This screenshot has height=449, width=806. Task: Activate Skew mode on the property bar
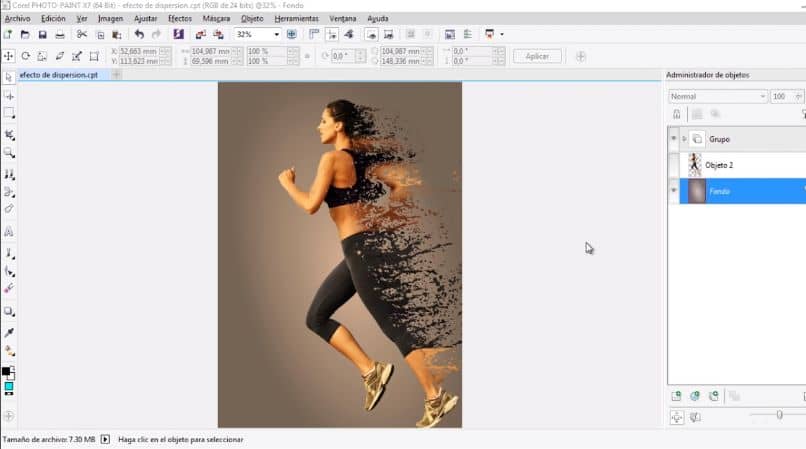[x=60, y=56]
